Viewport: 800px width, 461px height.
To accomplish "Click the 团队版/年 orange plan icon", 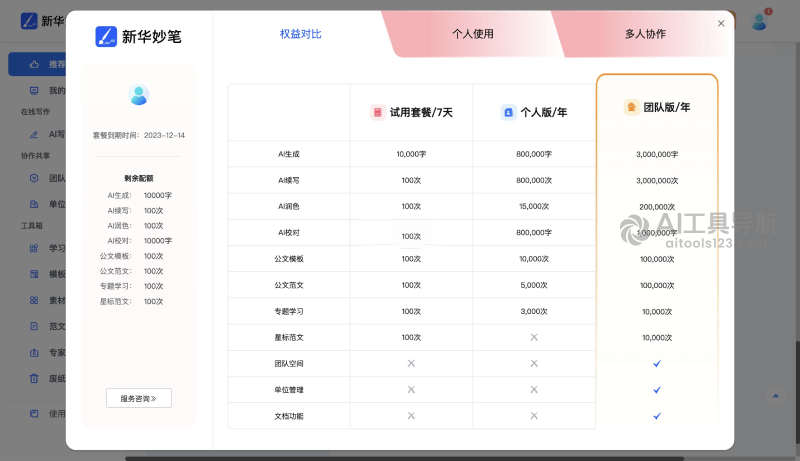I will pyautogui.click(x=632, y=107).
